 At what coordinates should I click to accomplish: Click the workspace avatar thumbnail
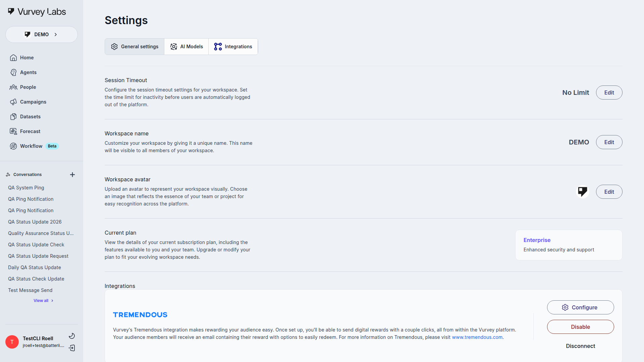pos(583,192)
